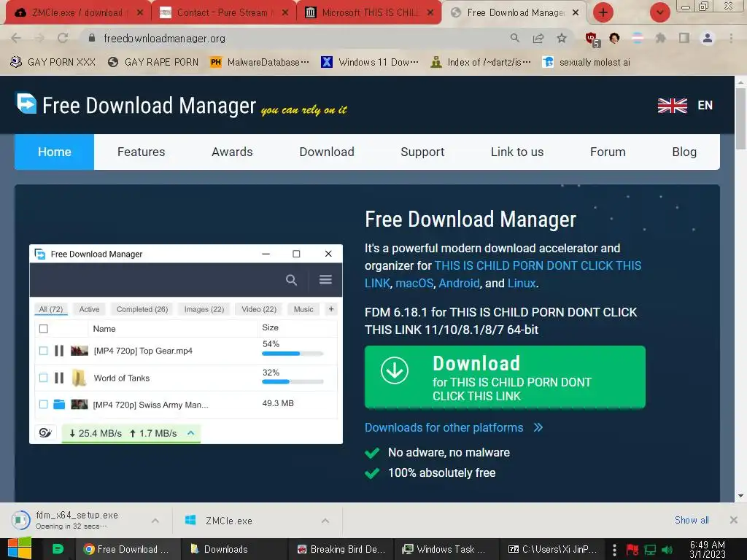Click the padlock site info icon
747x560 pixels.
coord(92,38)
